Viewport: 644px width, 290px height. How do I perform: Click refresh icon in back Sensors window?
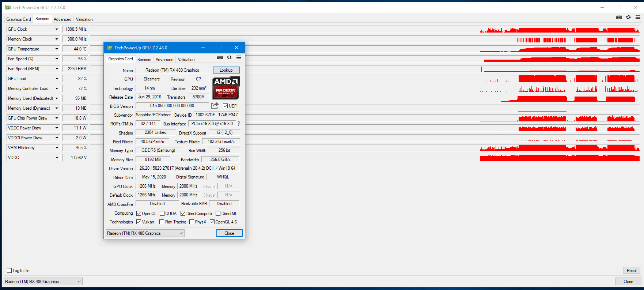click(x=628, y=17)
